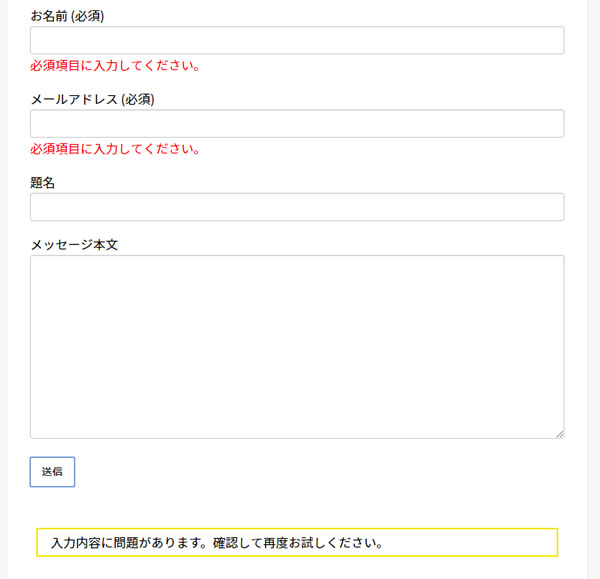
Task: Click the red error under email field
Action: click(115, 149)
